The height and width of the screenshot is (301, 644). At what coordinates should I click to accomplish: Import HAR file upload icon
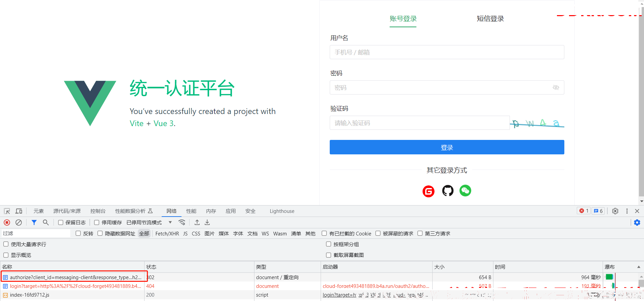[197, 222]
